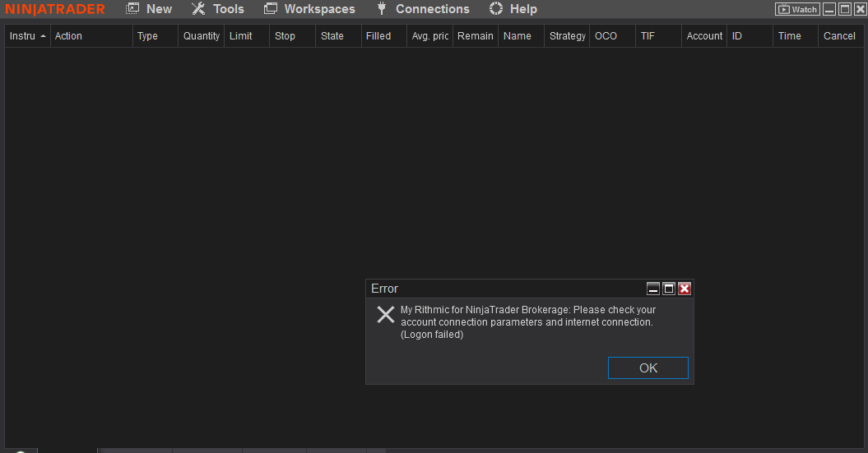
Task: Click the Quantity column header
Action: point(201,36)
